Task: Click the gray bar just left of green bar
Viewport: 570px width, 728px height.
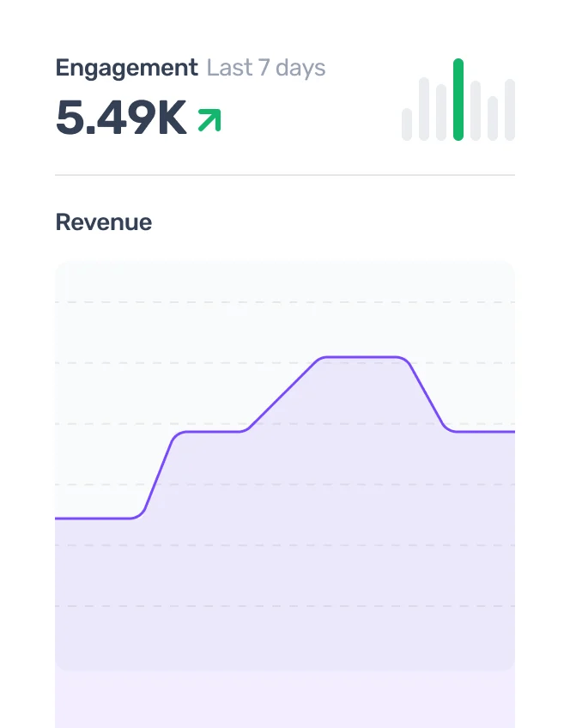Action: point(441,112)
